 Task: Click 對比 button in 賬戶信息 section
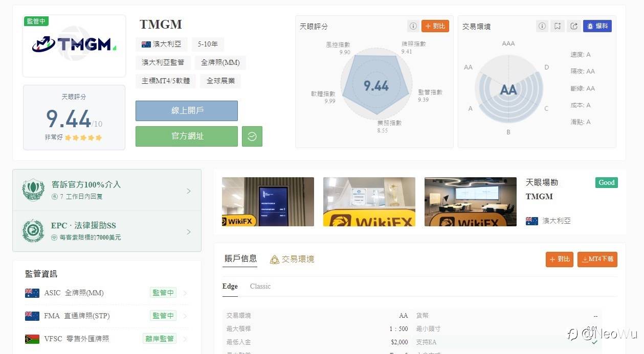point(560,259)
